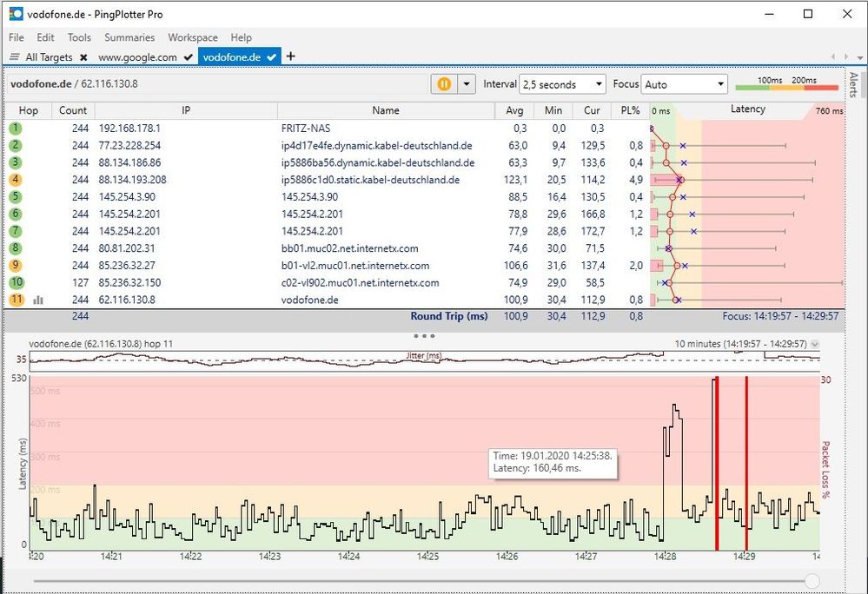Screen dimensions: 868x594
Task: Click c02-vl902.muc01.net.internetx.com name
Action: [360, 282]
